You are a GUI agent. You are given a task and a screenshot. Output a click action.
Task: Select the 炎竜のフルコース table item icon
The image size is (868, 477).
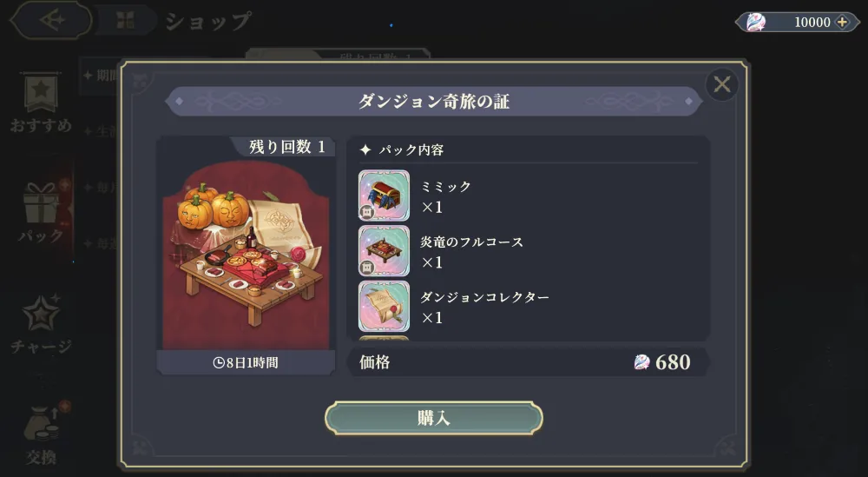(385, 251)
